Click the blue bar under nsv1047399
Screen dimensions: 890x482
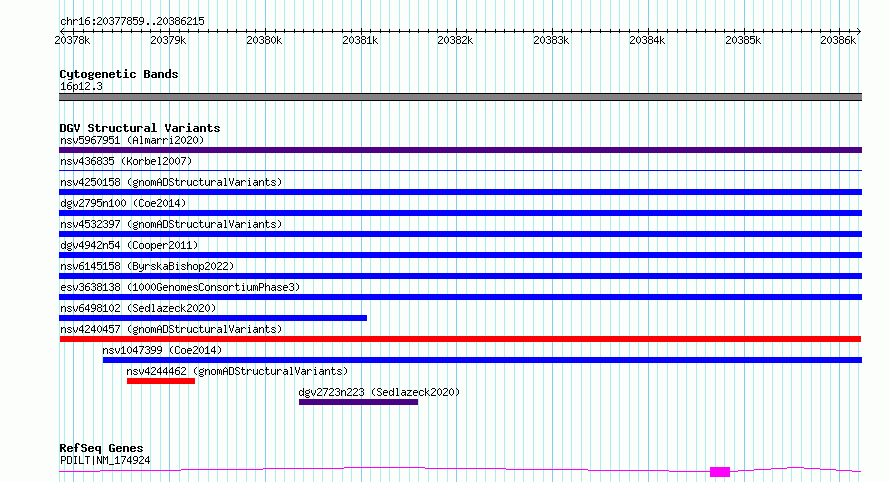click(482, 360)
